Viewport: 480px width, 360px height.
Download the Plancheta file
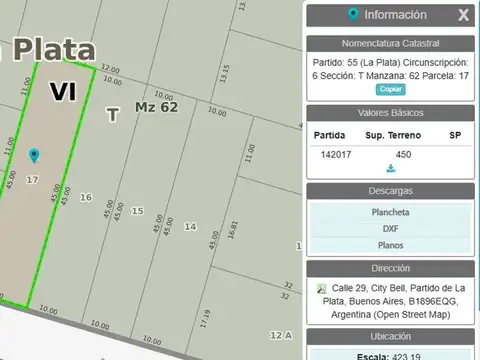pyautogui.click(x=390, y=212)
